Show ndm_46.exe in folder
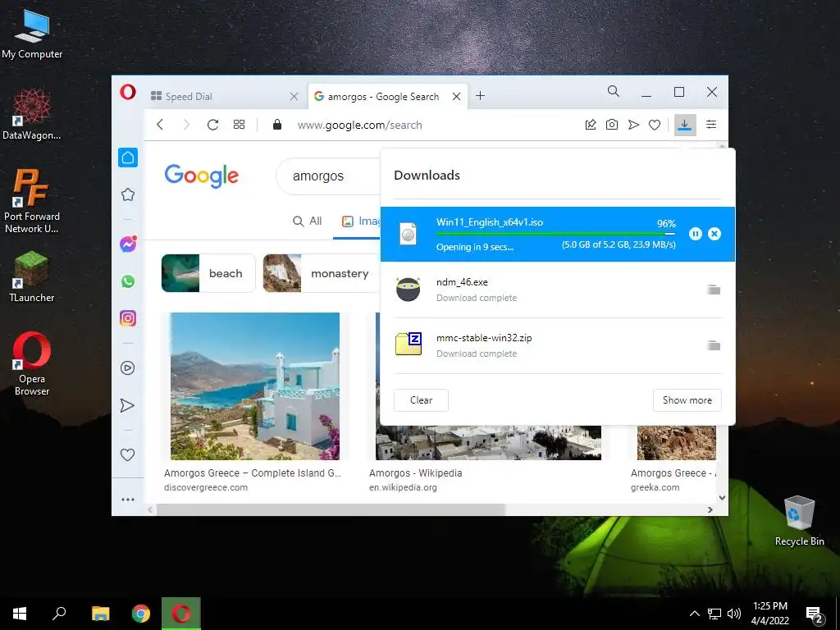The width and height of the screenshot is (840, 630). tap(713, 290)
